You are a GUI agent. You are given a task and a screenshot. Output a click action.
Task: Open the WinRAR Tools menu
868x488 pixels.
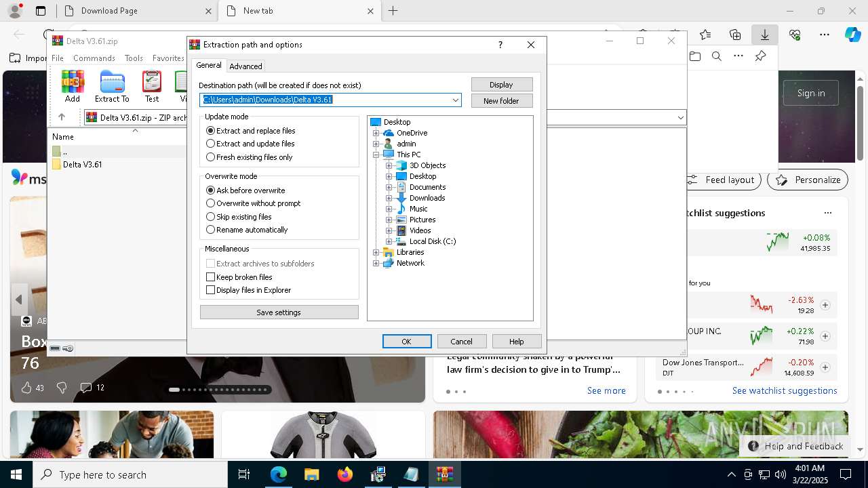pyautogui.click(x=134, y=58)
